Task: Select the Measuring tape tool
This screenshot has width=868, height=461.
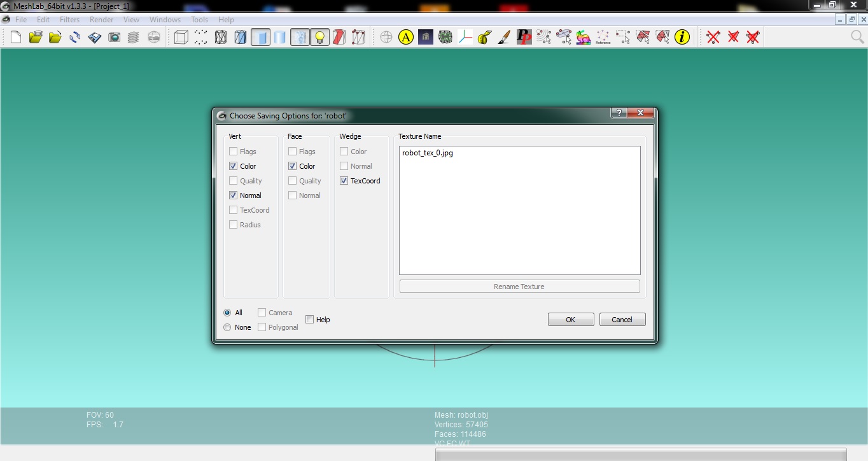Action: click(484, 38)
